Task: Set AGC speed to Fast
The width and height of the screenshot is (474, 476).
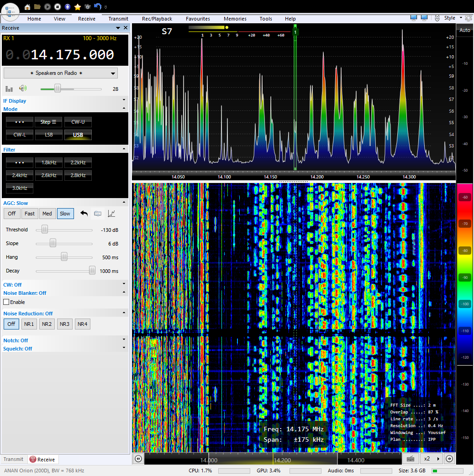Action: (x=30, y=214)
